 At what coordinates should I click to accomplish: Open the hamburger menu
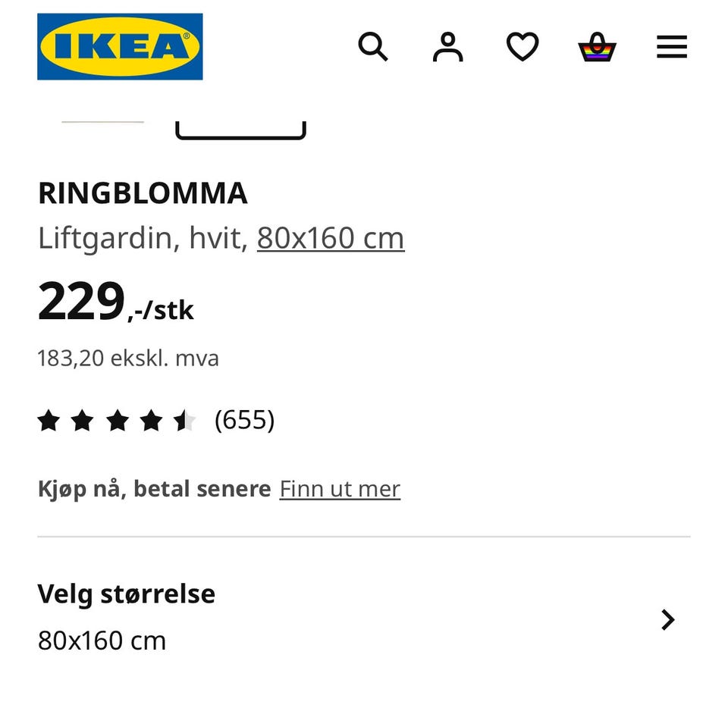(671, 47)
